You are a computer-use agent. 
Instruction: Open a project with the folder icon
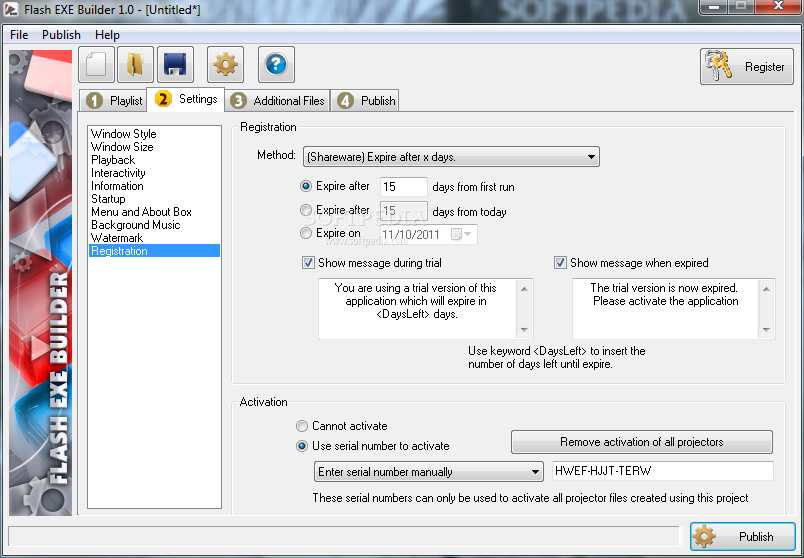tap(135, 65)
